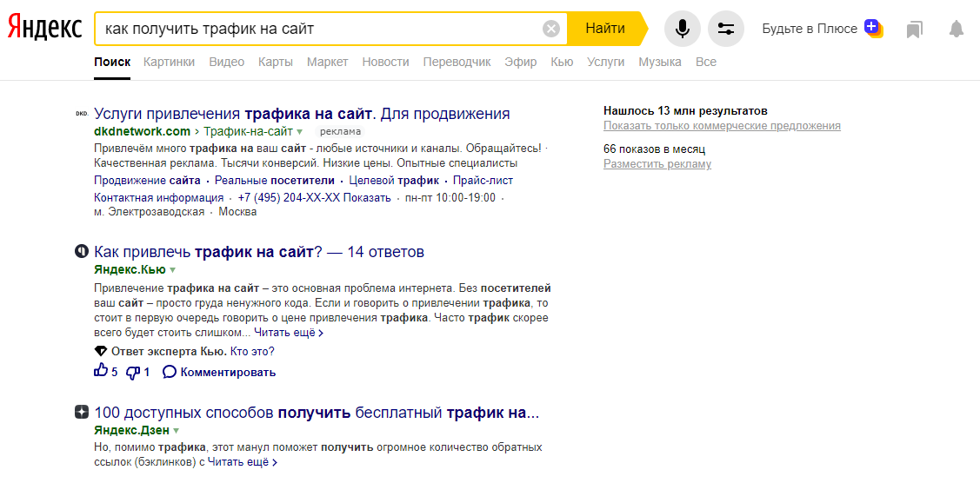980x483 pixels.
Task: Open the Кью tab
Action: [x=562, y=62]
